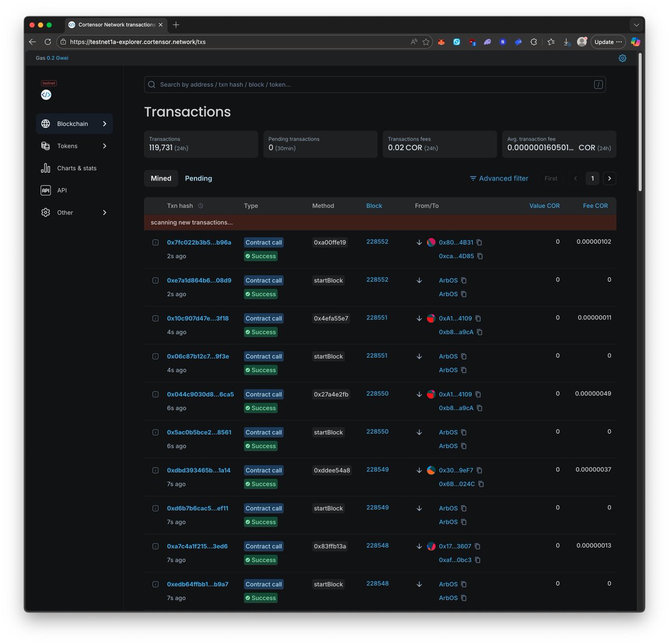Open transaction 0x7fc022b3b5...b96a
This screenshot has width=669, height=644.
click(x=199, y=242)
